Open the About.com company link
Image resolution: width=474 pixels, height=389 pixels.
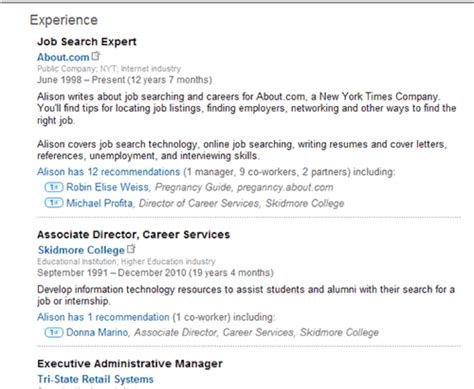[x=63, y=57]
